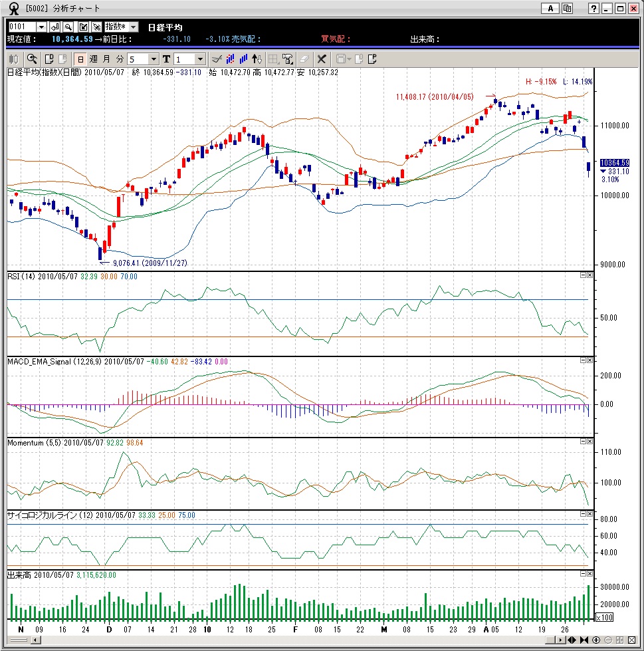
Task: Close the サイコロジカルライン indicator panel
Action: [590, 513]
